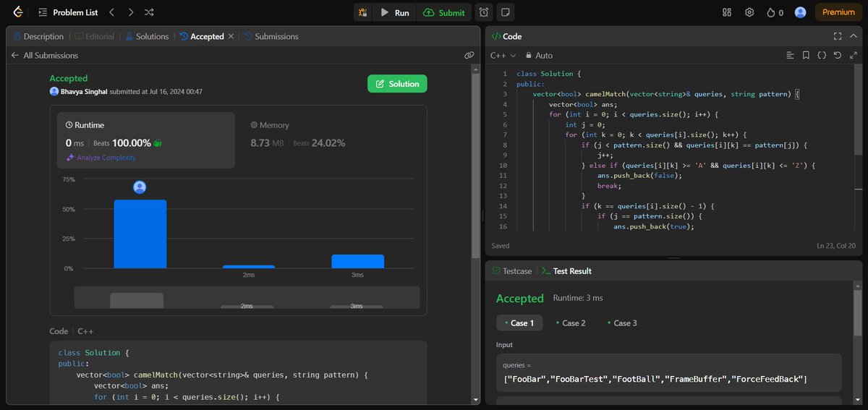Click the 24.02% memory beats value
Image resolution: width=868 pixels, height=410 pixels.
pyautogui.click(x=328, y=143)
